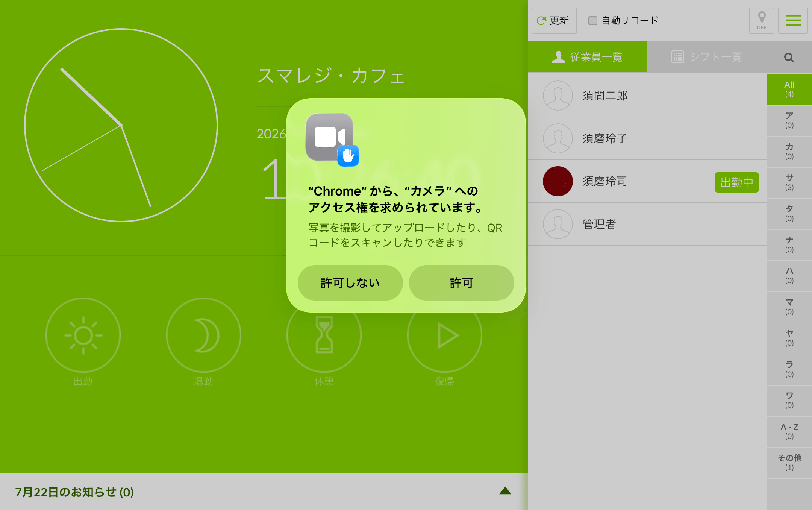Click 須間二郎's avatar placeholder

[558, 96]
